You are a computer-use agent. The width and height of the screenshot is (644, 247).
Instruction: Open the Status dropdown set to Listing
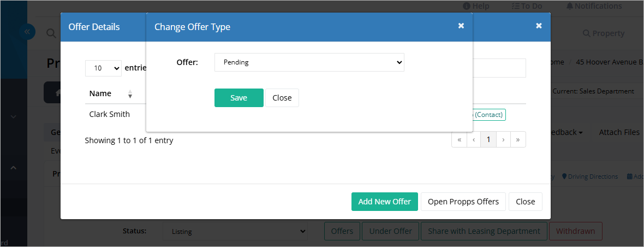(x=235, y=231)
